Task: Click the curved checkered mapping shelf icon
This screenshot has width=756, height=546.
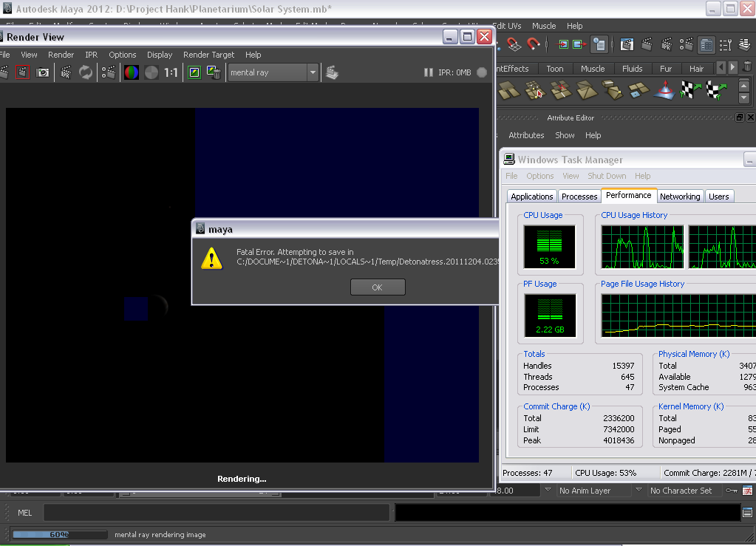Action: [x=717, y=90]
